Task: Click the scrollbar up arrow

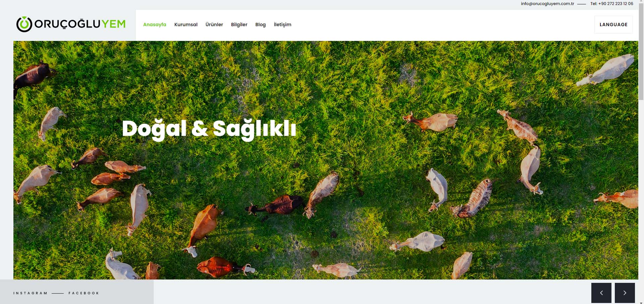Action: coord(641,2)
